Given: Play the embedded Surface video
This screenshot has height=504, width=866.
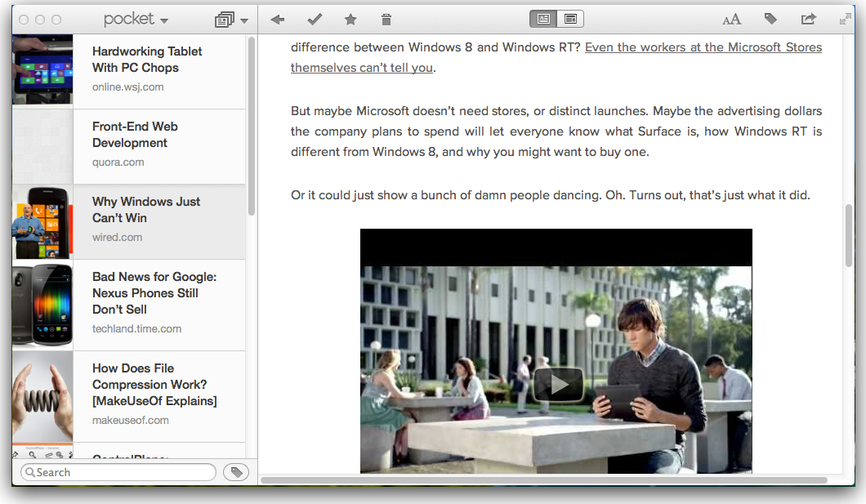Looking at the screenshot, I should pos(558,384).
